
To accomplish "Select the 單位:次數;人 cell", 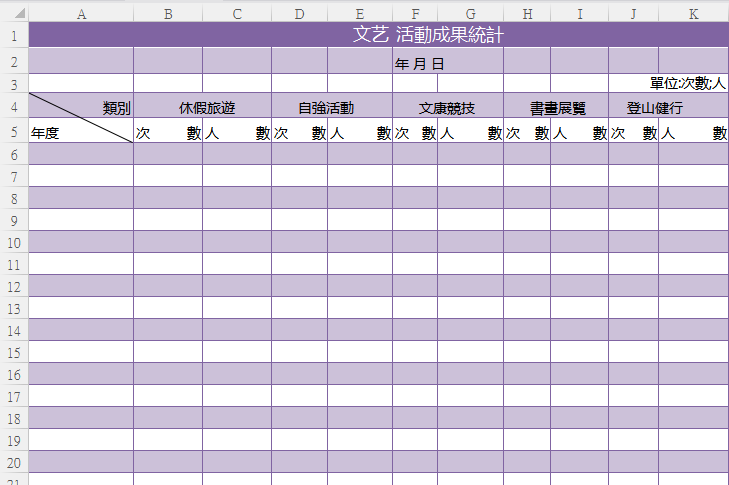I will pos(692,84).
